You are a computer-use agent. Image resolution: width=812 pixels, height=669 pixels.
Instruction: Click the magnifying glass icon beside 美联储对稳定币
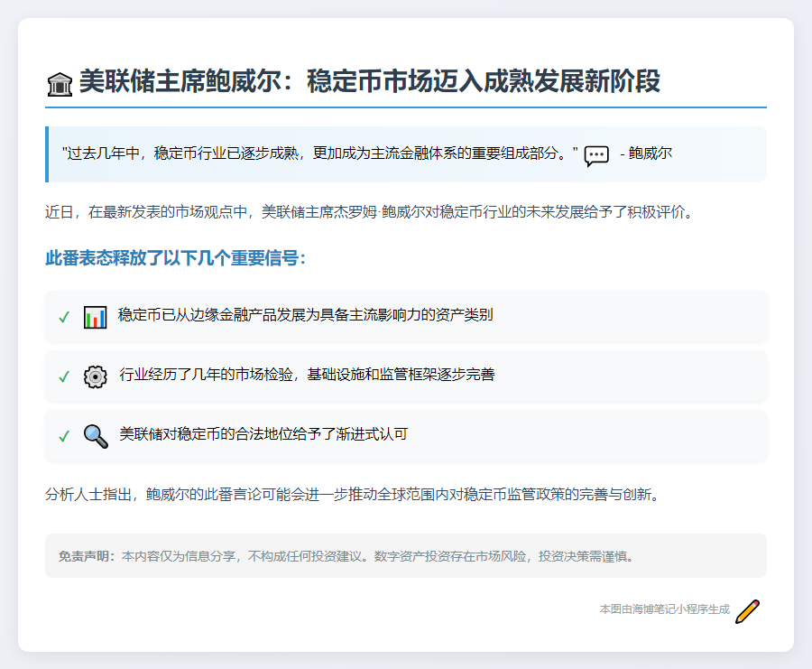pyautogui.click(x=96, y=436)
